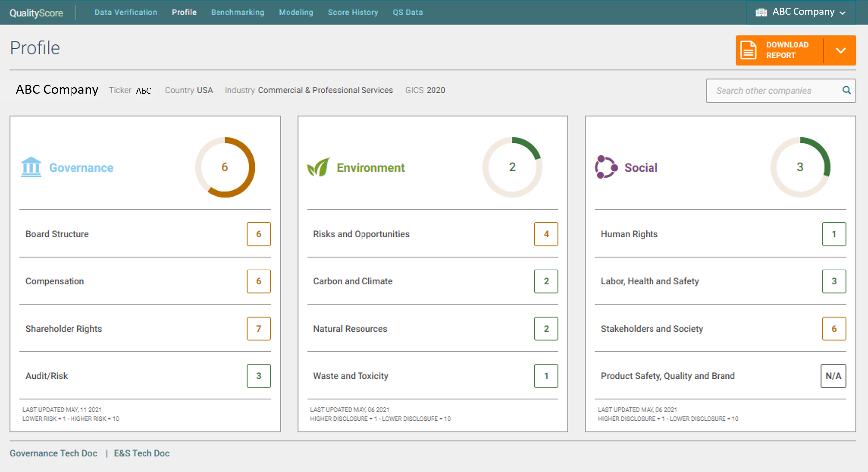
Task: Click the Human Rights score box
Action: [x=834, y=234]
